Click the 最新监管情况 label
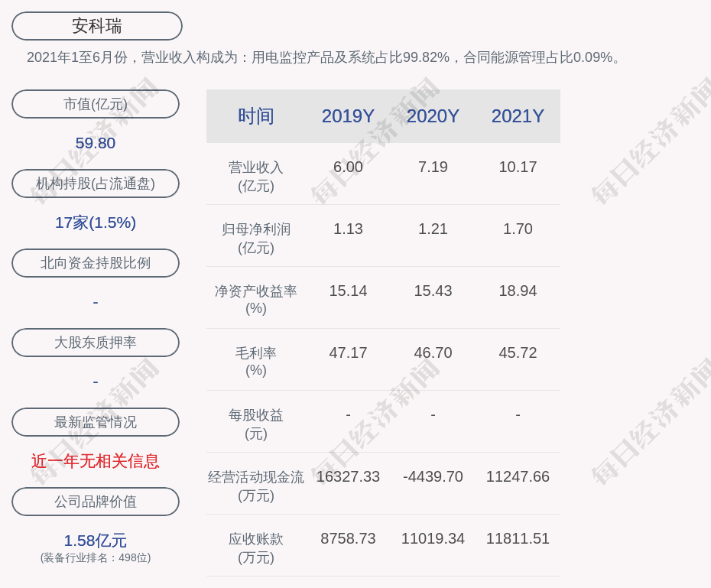Image resolution: width=711 pixels, height=588 pixels. (96, 422)
